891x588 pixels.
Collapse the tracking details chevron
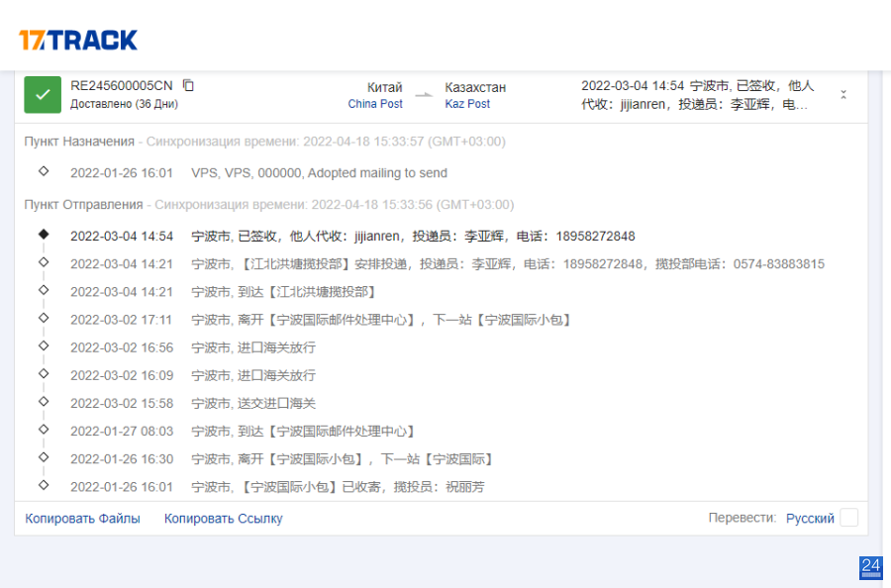pos(843,95)
